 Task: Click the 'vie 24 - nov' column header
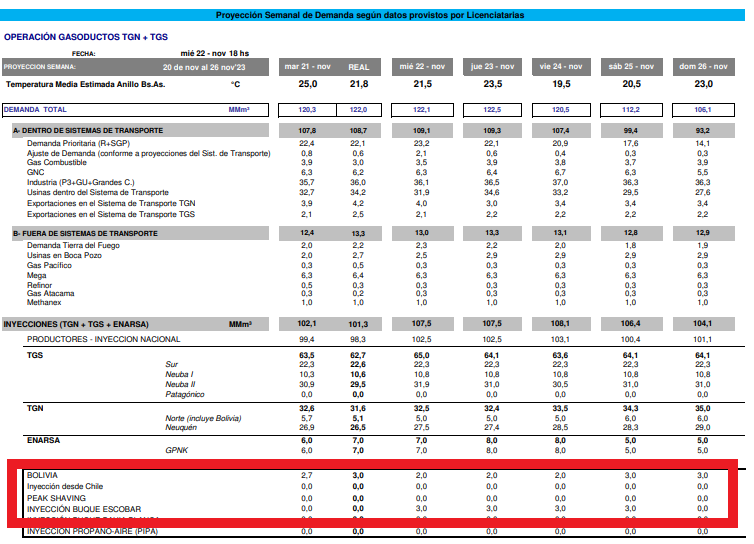pos(561,67)
